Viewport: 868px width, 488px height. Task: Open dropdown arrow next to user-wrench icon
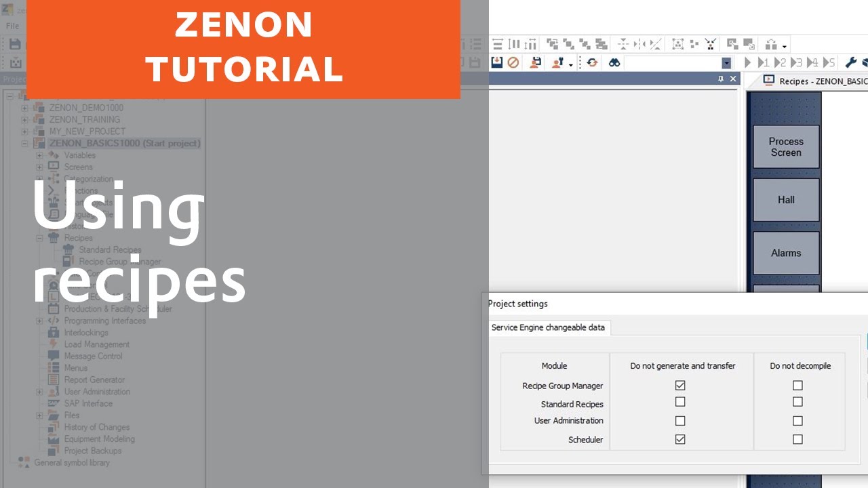tap(571, 64)
